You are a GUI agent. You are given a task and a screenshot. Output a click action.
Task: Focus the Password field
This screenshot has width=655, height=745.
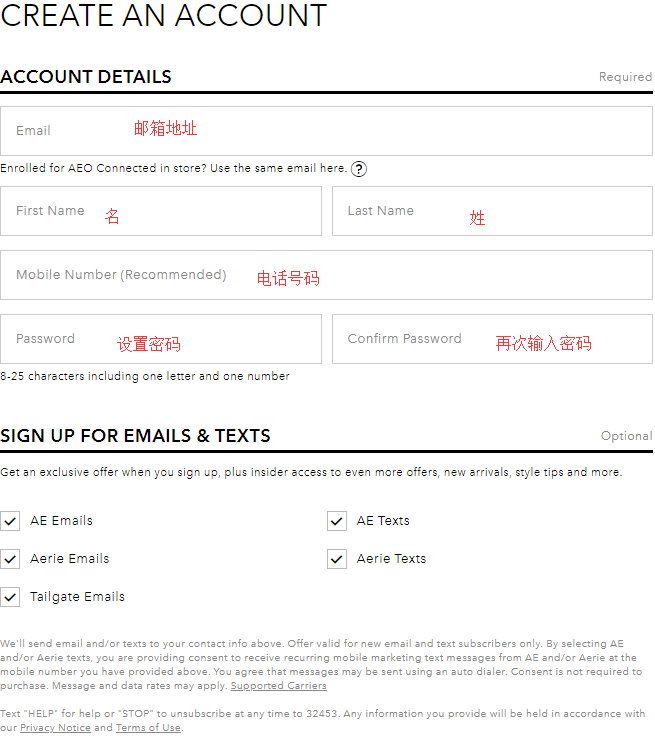pyautogui.click(x=161, y=339)
